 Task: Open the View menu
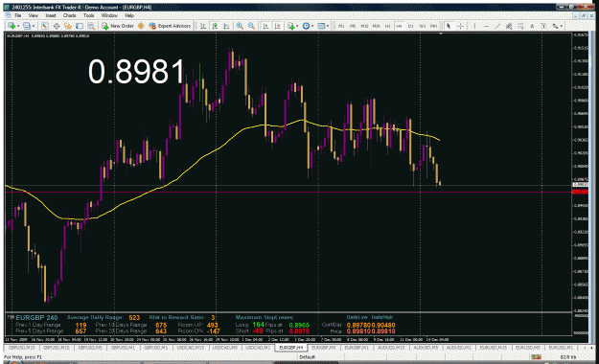[34, 15]
